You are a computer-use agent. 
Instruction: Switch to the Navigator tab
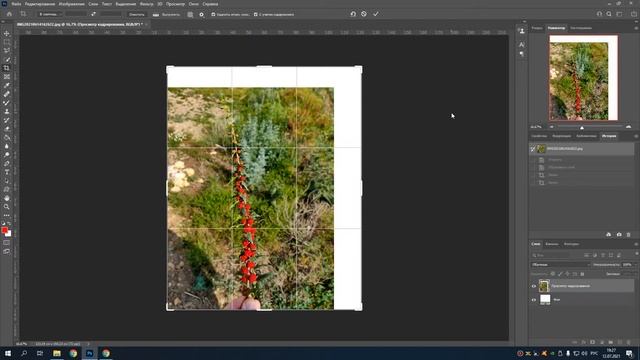coord(556,28)
